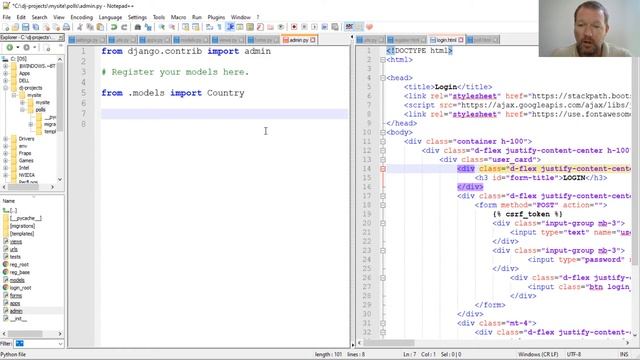Viewport: 640px width, 360px height.
Task: Click the Save Recorded Macro icon
Action: point(335,27)
